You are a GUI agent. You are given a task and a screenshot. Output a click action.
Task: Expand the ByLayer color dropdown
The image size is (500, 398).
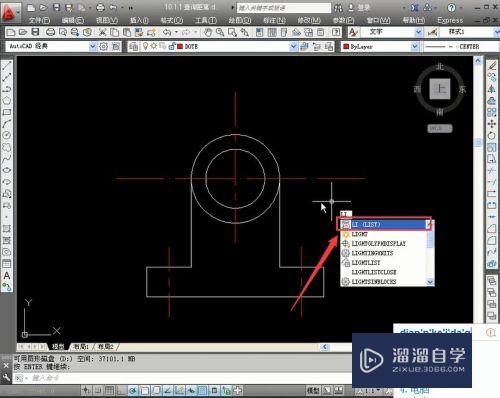click(414, 47)
